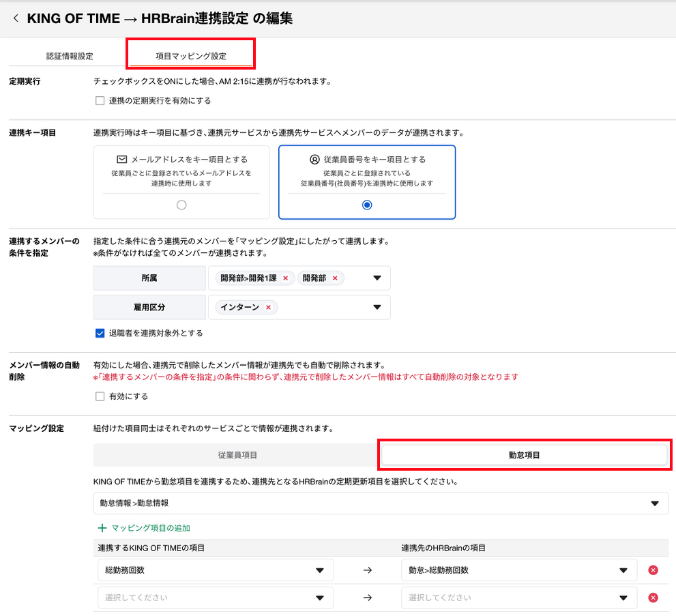This screenshot has width=676, height=616.
Task: Delete the 総勤務回数 mapping row
Action: point(653,570)
